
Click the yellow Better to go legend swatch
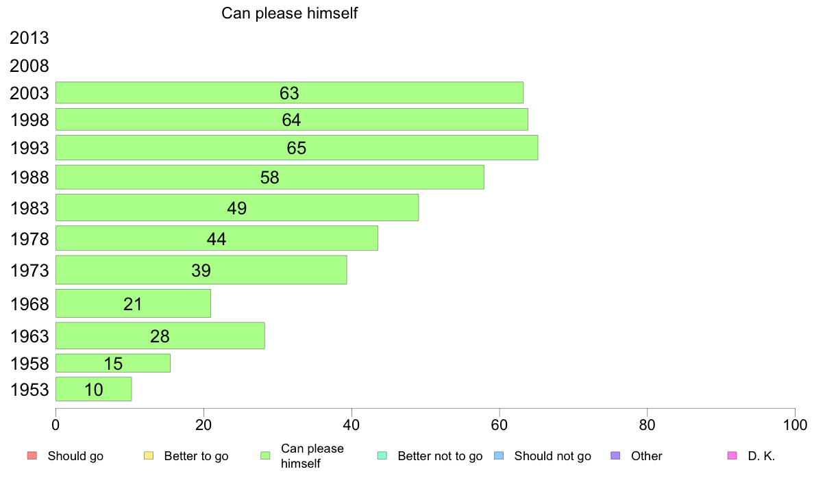tap(149, 456)
